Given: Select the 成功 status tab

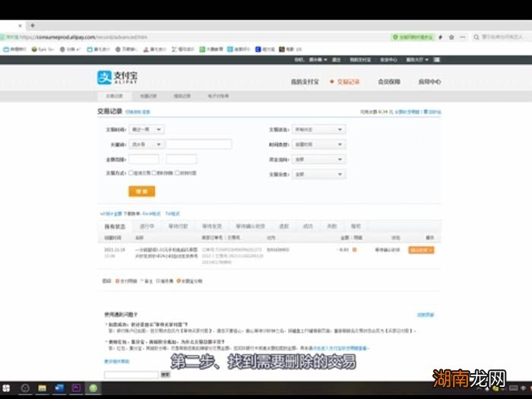Looking at the screenshot, I should click(x=308, y=226).
